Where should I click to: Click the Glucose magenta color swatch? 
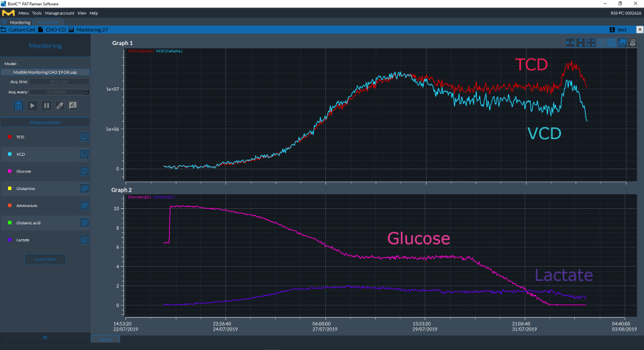click(x=9, y=171)
